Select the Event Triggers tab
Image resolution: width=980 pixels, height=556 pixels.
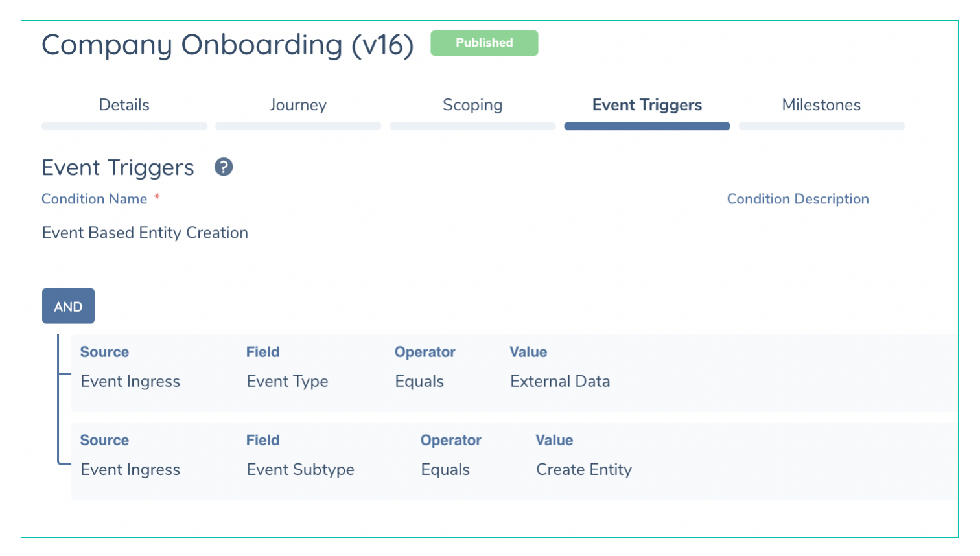pyautogui.click(x=647, y=105)
